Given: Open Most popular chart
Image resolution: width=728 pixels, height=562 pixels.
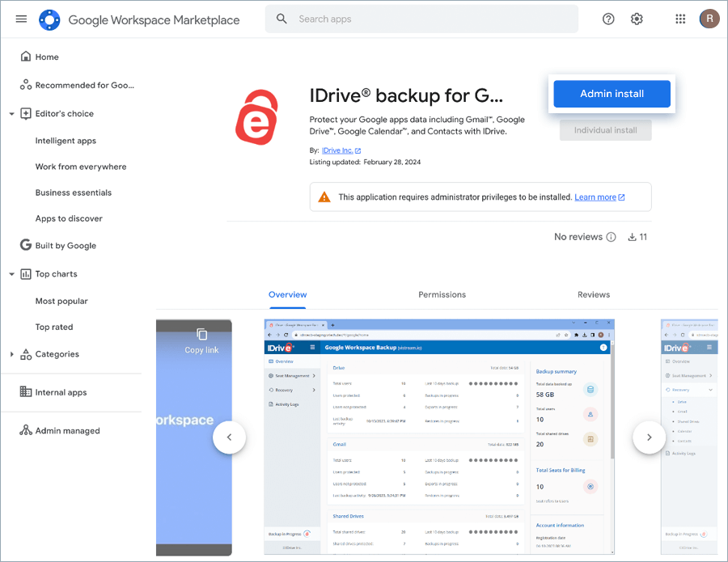Looking at the screenshot, I should (61, 301).
